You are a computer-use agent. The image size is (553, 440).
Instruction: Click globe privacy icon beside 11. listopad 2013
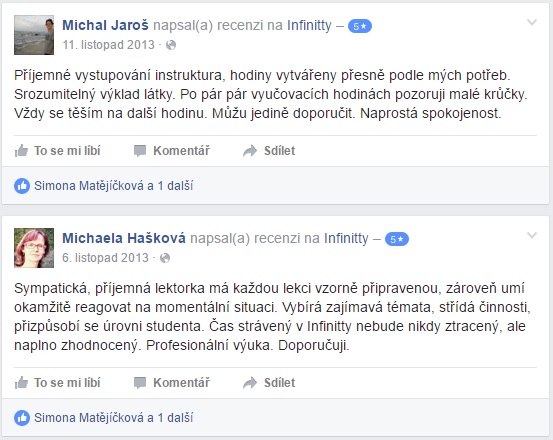[171, 45]
